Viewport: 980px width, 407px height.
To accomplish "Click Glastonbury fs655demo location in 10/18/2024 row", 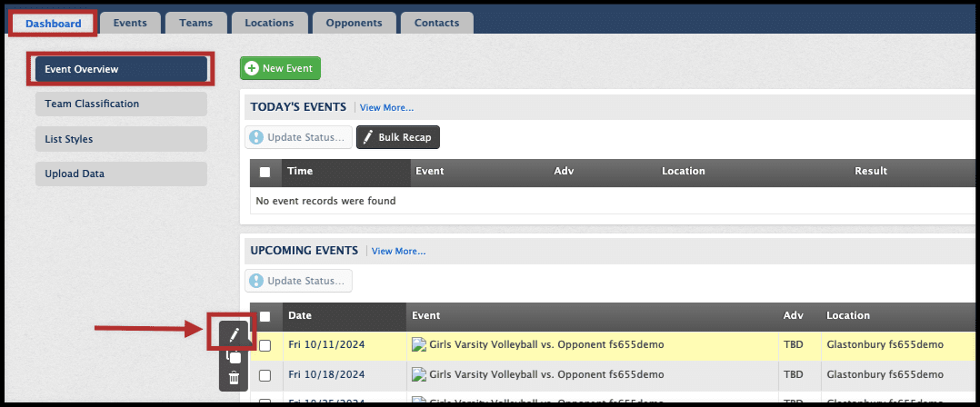I will coord(885,374).
